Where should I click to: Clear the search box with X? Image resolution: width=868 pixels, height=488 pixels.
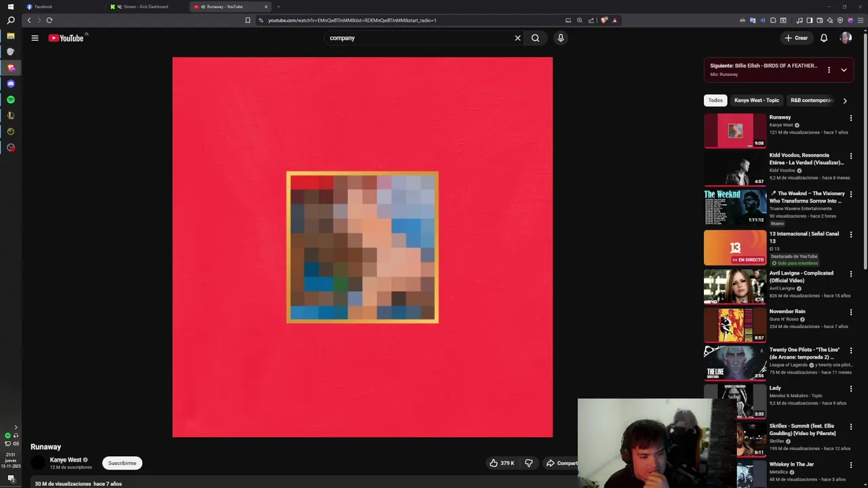[517, 38]
